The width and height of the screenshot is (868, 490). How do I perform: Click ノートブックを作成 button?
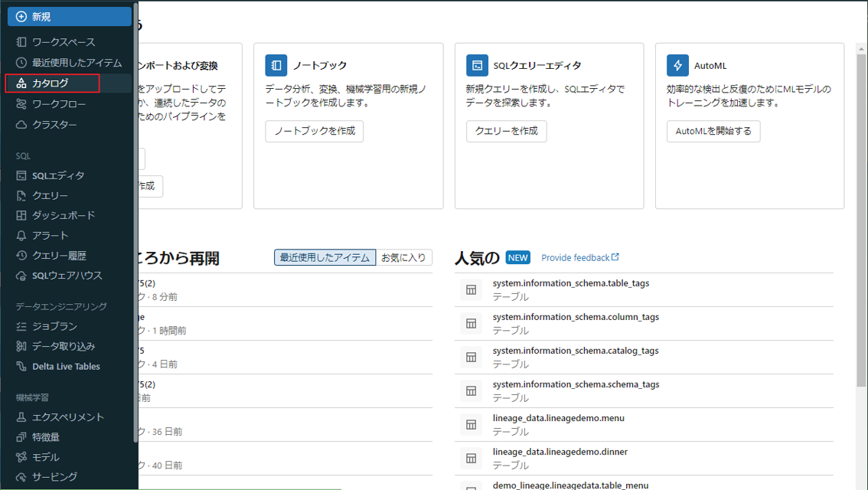point(315,131)
